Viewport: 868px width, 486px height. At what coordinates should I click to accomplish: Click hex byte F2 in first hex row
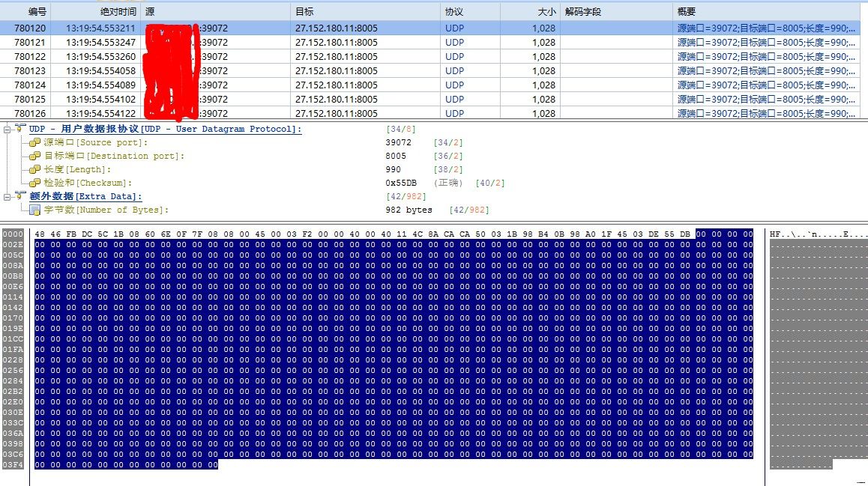(x=307, y=234)
